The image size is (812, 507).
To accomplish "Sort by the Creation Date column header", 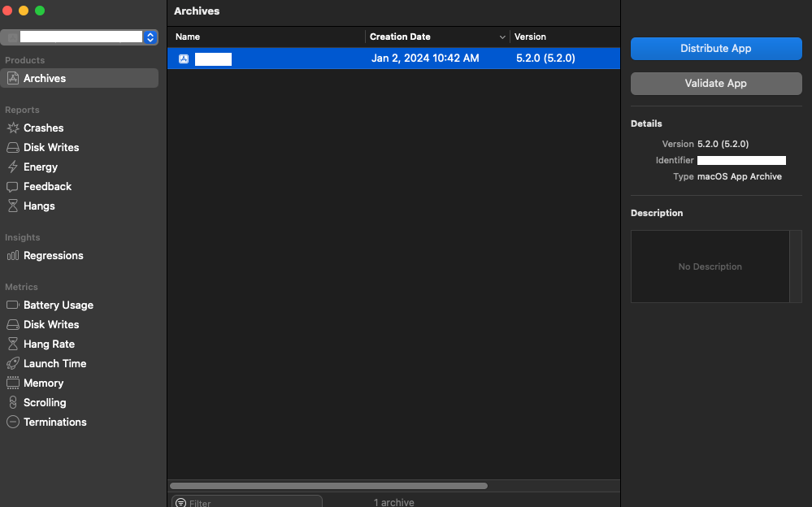I will (437, 37).
